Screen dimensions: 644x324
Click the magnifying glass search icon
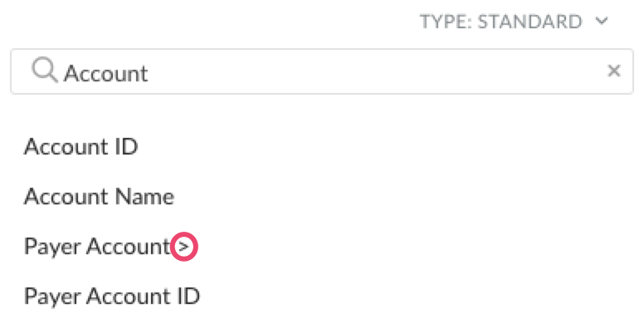[44, 70]
